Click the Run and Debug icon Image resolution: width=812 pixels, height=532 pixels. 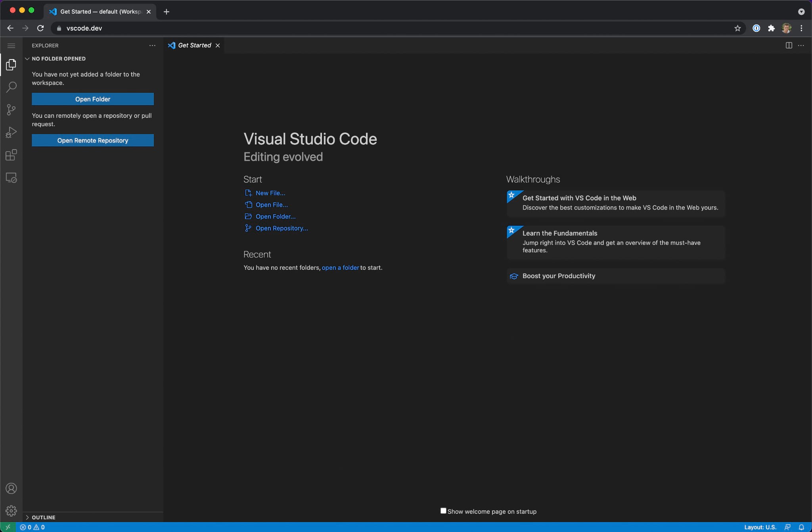pos(11,132)
